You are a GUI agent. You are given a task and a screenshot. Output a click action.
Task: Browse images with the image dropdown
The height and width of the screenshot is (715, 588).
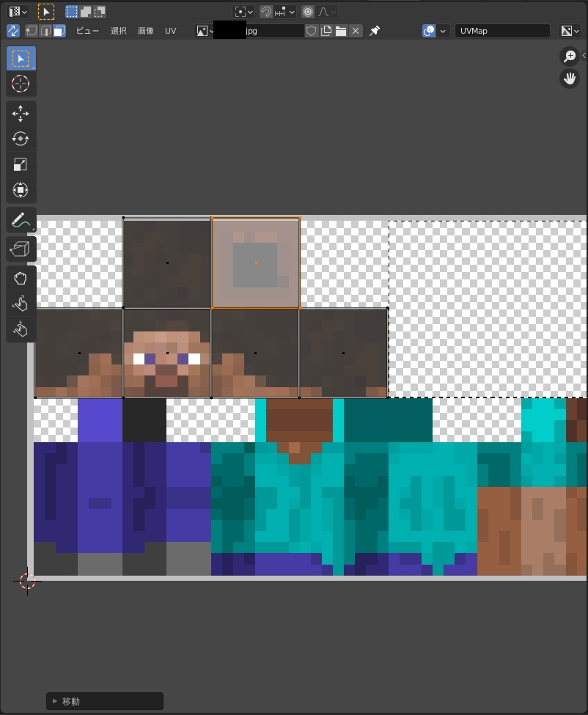(205, 31)
